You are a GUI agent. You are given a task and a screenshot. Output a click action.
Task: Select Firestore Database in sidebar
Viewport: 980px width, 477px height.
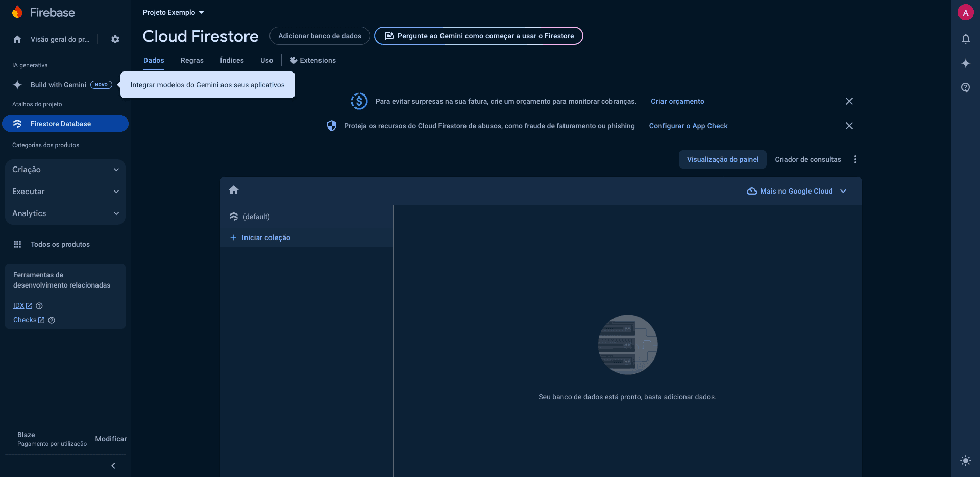coord(65,124)
